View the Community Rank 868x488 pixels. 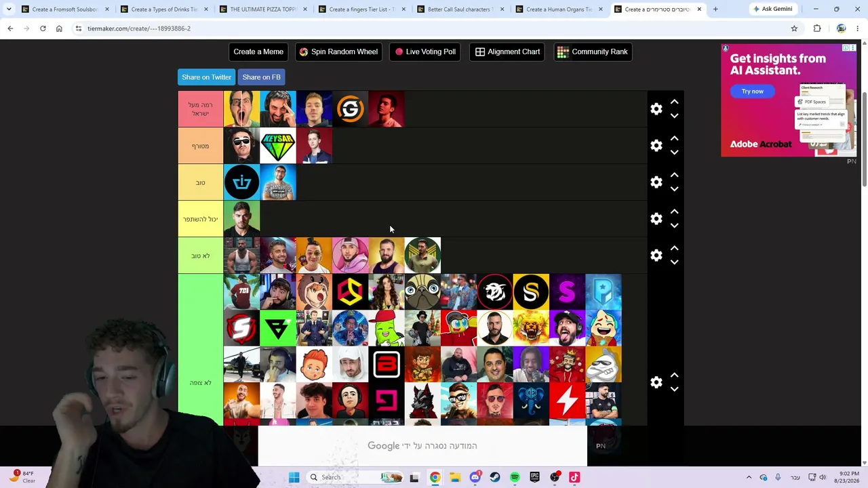(x=593, y=52)
